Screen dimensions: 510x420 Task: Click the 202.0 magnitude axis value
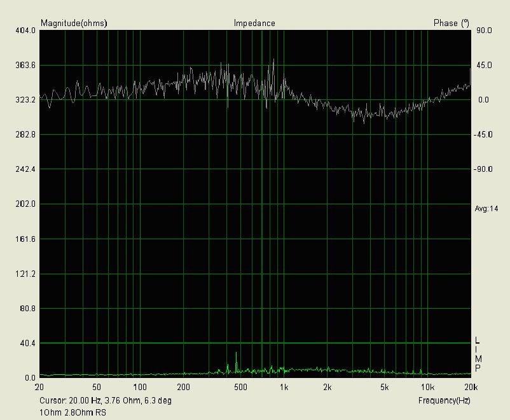[x=25, y=204]
